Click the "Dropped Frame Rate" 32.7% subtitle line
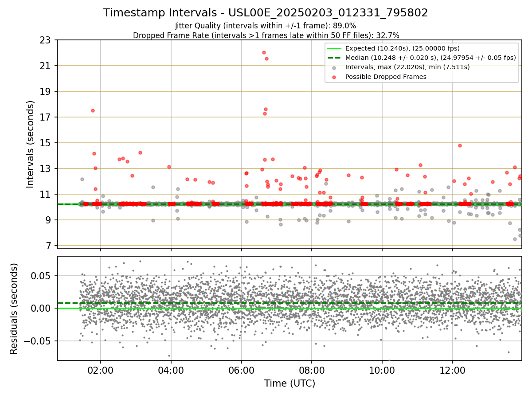Image resolution: width=532 pixels, height=399 pixels. point(266,35)
